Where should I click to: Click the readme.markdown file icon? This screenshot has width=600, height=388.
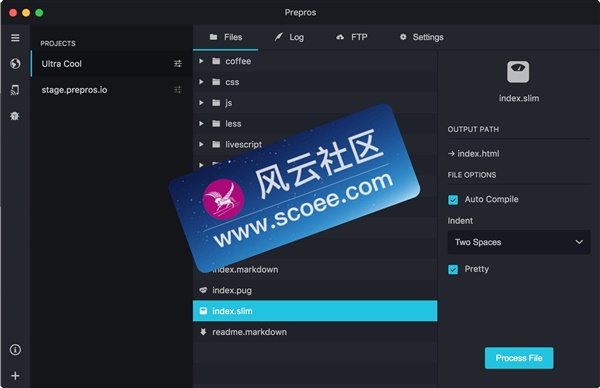(203, 332)
